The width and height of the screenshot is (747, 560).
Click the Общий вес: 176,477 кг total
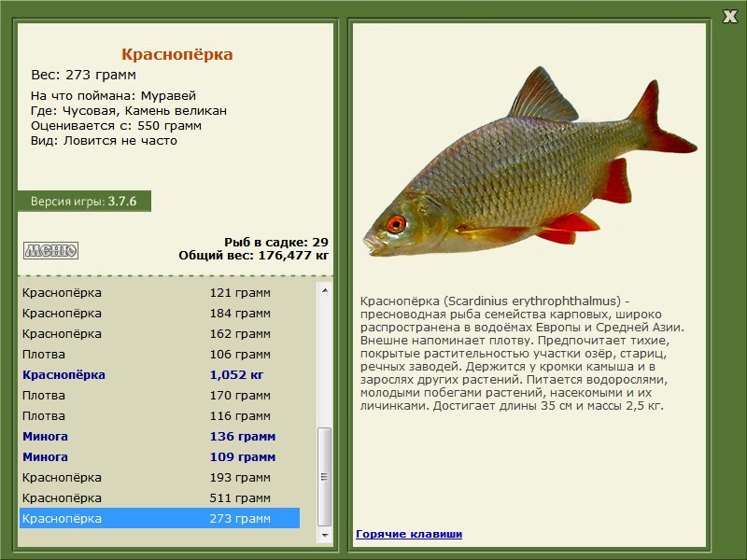(253, 256)
